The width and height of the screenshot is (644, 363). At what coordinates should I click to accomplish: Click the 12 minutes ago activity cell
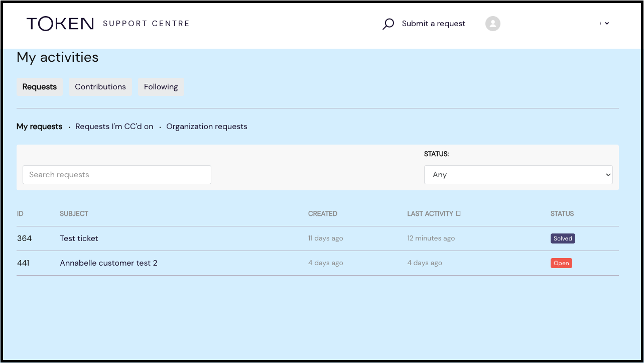pos(431,238)
